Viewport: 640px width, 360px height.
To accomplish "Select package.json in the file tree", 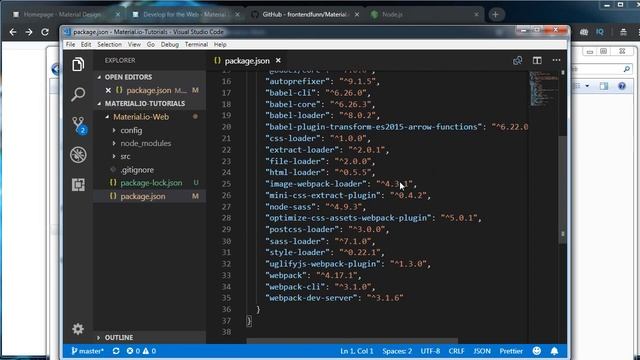I will point(149,196).
